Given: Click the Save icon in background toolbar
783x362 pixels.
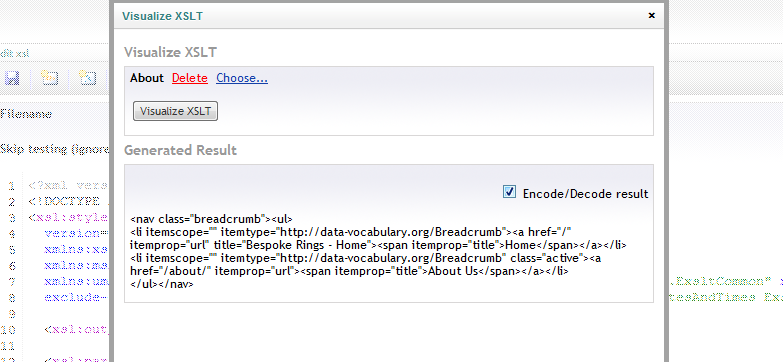Looking at the screenshot, I should [x=12, y=78].
